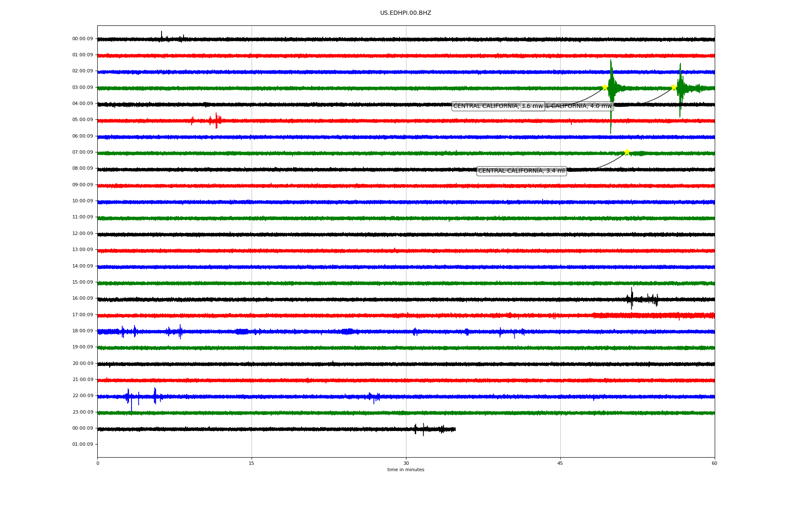Click the 45 tick on x-axis

coord(560,463)
